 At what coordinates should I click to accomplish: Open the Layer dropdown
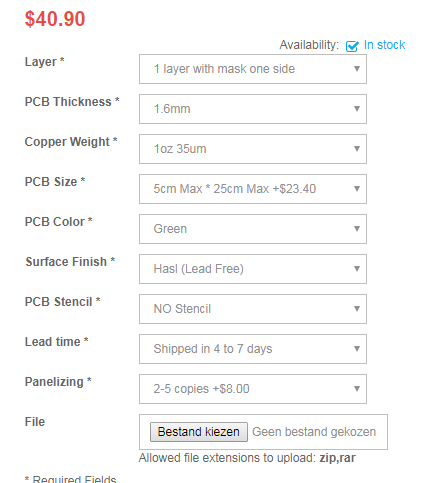tap(253, 69)
